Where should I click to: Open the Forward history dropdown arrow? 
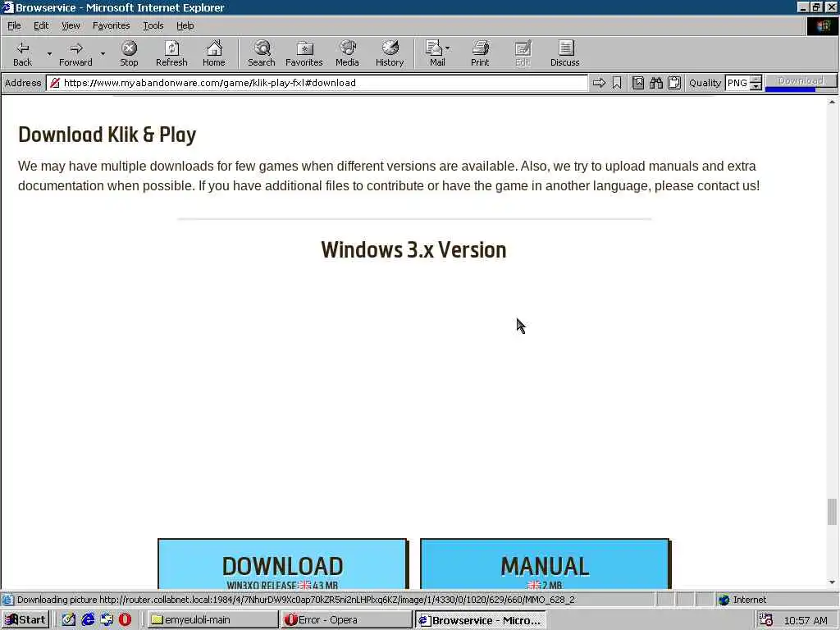click(x=103, y=53)
